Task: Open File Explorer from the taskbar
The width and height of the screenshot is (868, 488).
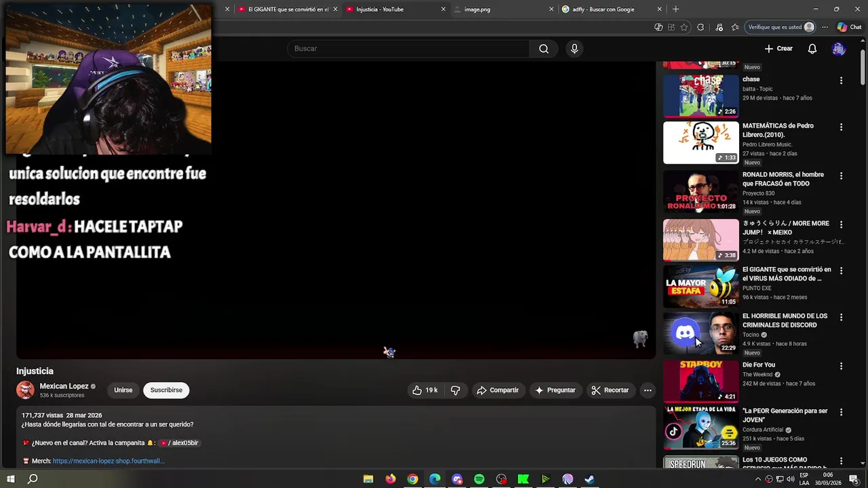Action: coord(368,479)
